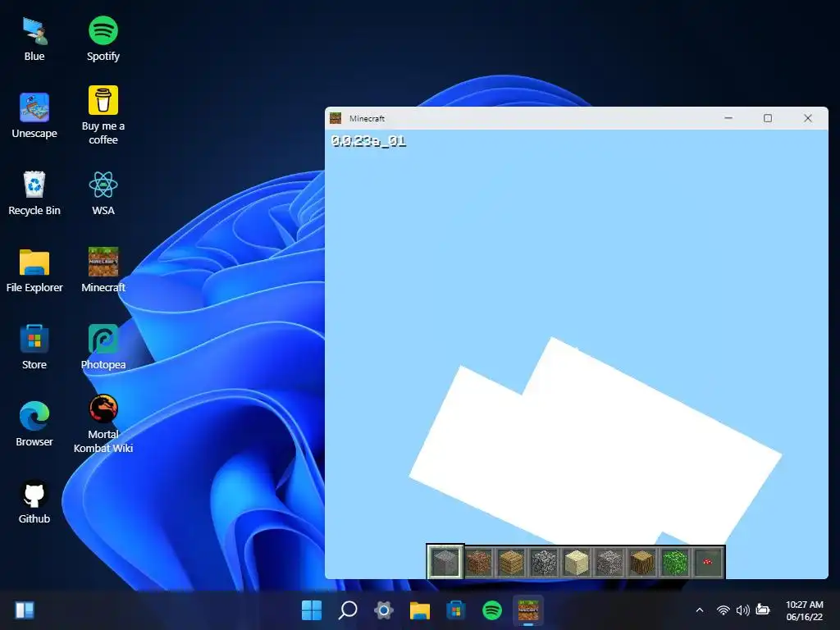Open the Browser desktop shortcut

point(34,424)
